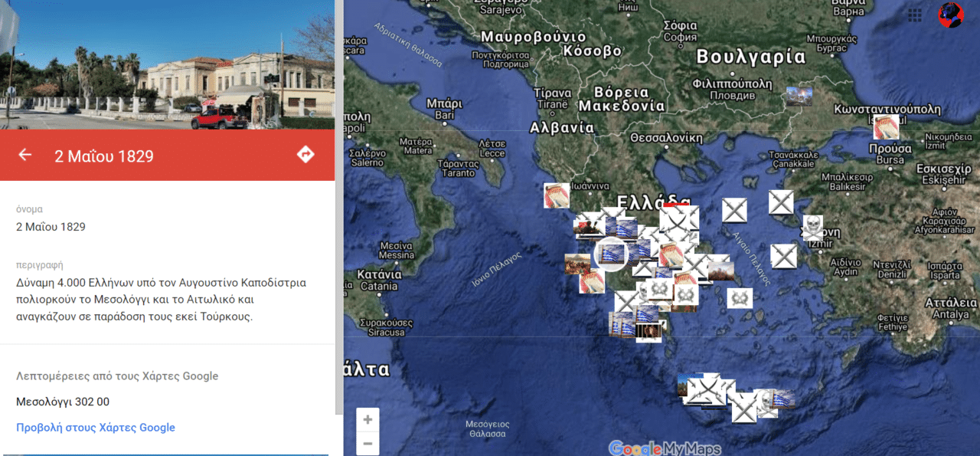Screen dimensions: 980x456
Task: Zoom in with the plus button
Action: [x=367, y=420]
